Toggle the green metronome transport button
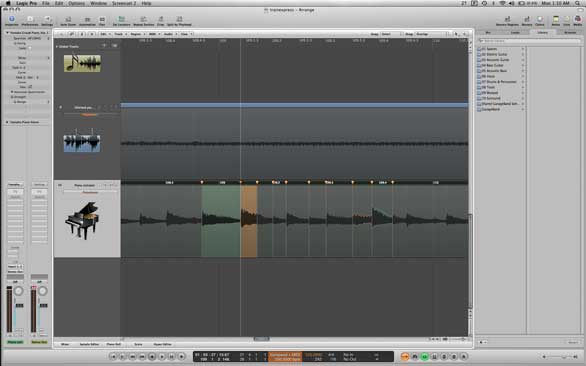The width and height of the screenshot is (586, 366). [425, 357]
